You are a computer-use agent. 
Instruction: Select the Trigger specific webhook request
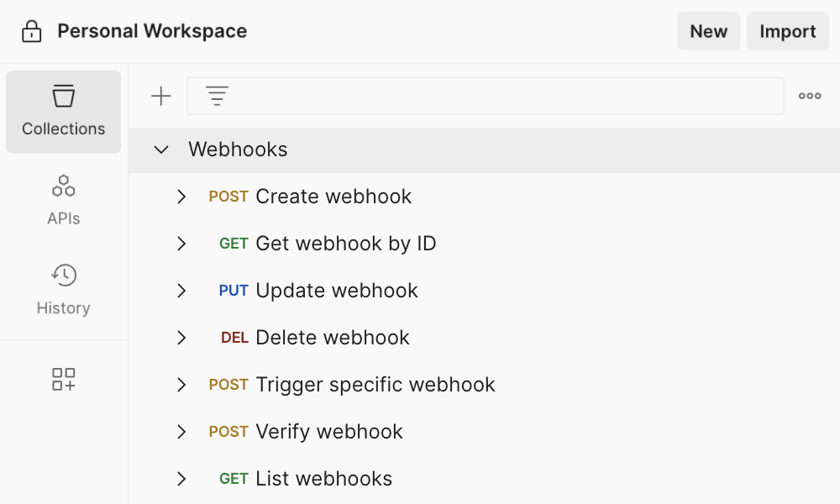375,385
